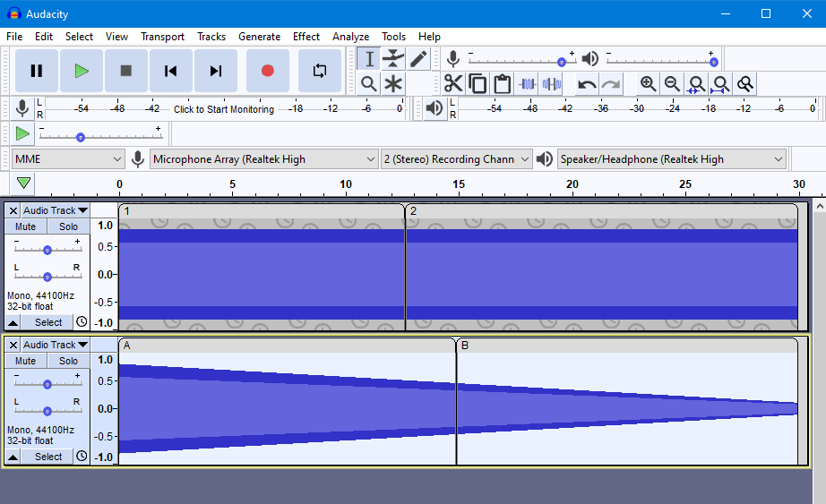The height and width of the screenshot is (504, 826).
Task: Collapse the second track with arrow button
Action: coord(13,457)
